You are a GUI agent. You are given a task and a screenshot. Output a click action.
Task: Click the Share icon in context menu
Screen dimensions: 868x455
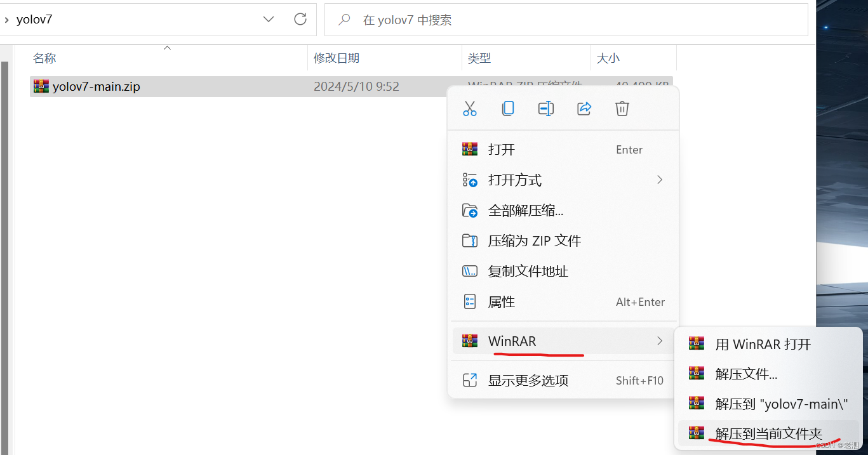click(584, 109)
